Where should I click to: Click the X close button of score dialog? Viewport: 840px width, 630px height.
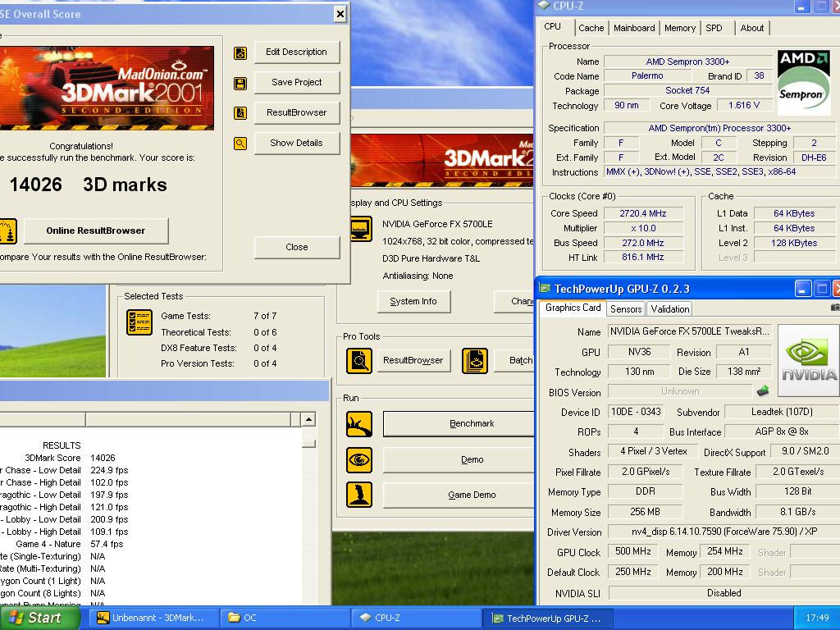(x=340, y=14)
